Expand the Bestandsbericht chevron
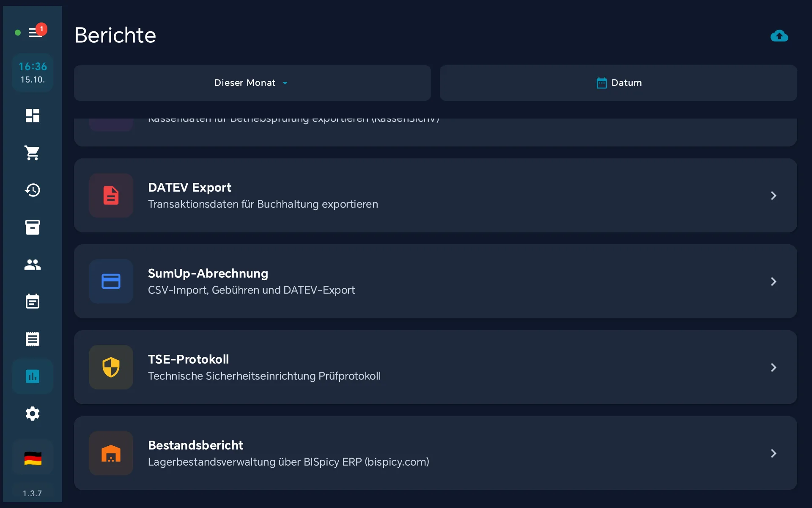The width and height of the screenshot is (812, 508). pos(774,453)
